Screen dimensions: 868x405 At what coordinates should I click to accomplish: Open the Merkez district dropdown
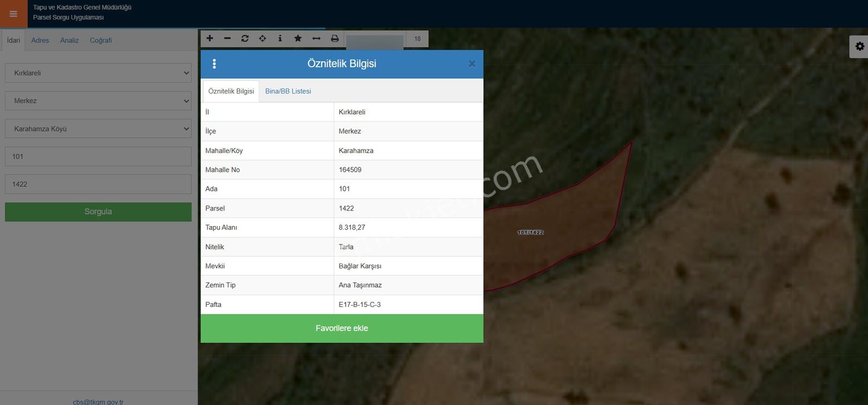click(98, 101)
